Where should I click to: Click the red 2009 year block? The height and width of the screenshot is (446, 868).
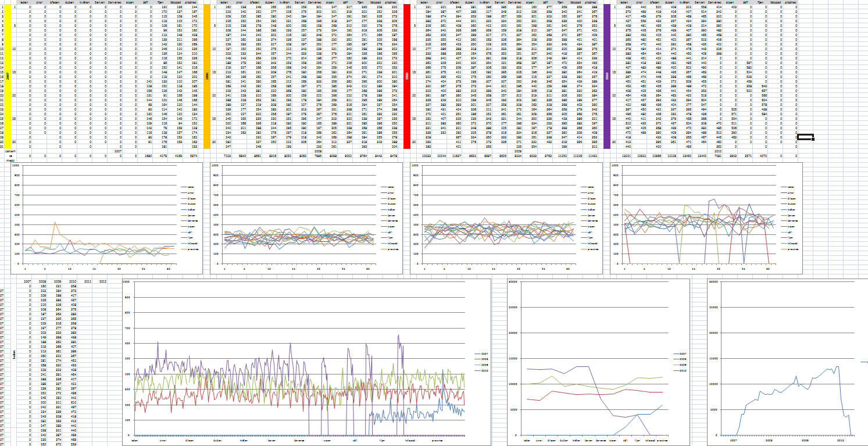coord(408,76)
